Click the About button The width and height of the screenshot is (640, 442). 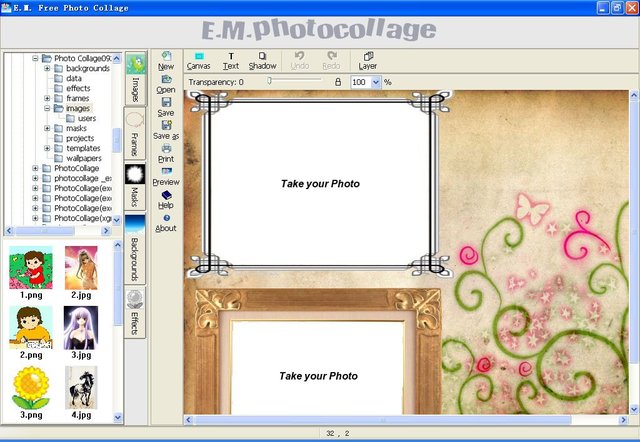[x=166, y=223]
